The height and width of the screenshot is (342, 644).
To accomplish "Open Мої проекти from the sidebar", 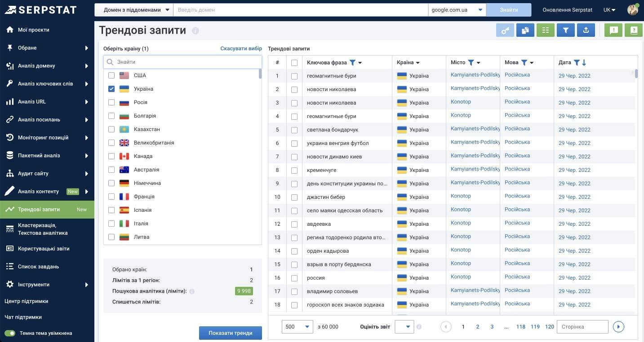I will [x=34, y=29].
